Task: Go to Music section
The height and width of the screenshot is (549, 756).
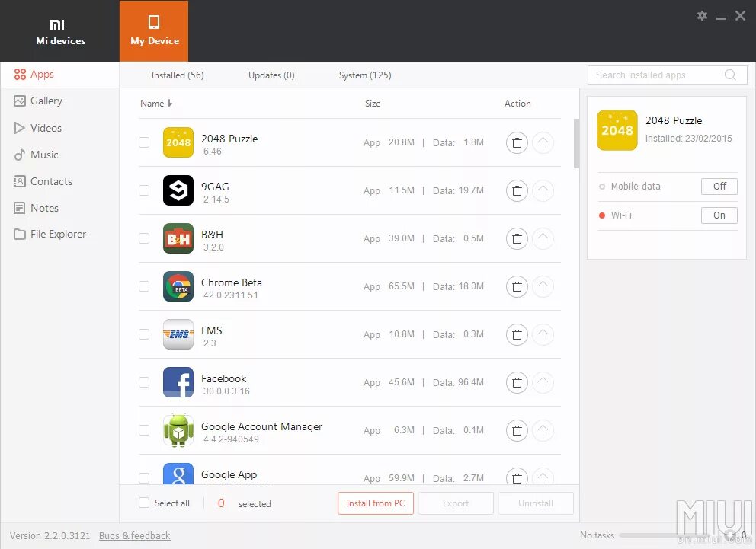Action: [x=59, y=155]
